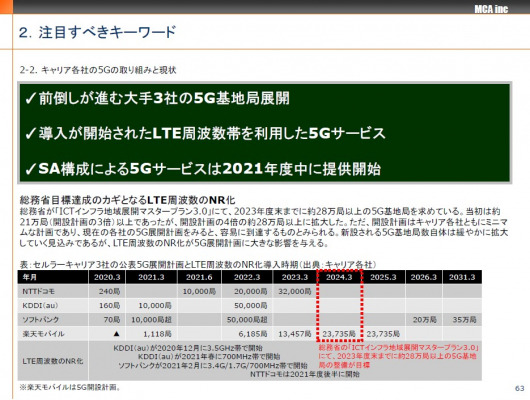
Task: Select NTTドコモ value 240局
Action: point(110,291)
